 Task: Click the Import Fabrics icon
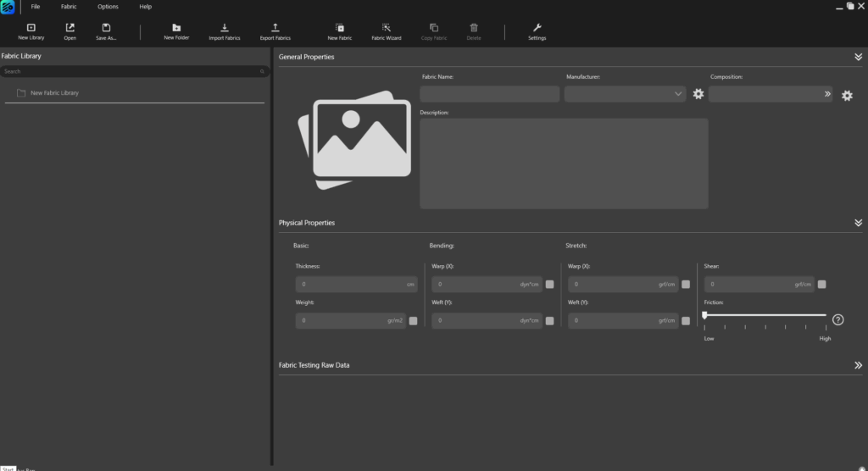point(225,28)
